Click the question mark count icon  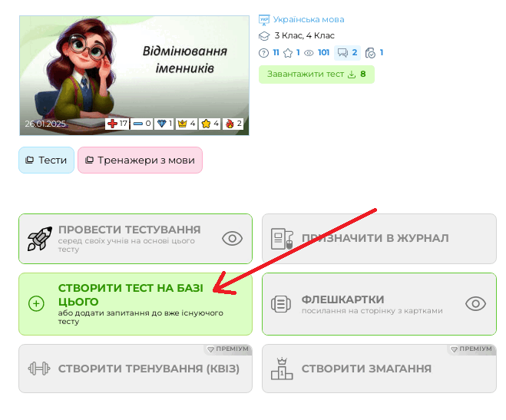[263, 53]
